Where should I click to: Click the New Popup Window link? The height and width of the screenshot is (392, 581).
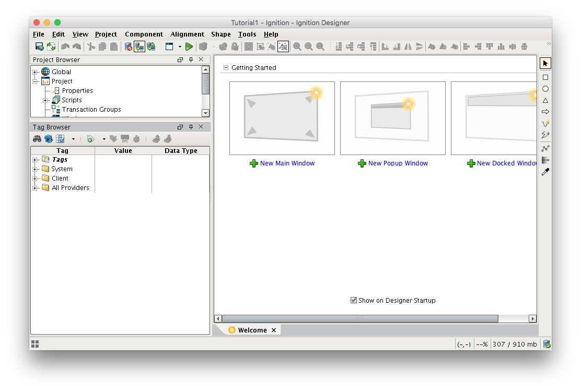pyautogui.click(x=398, y=163)
